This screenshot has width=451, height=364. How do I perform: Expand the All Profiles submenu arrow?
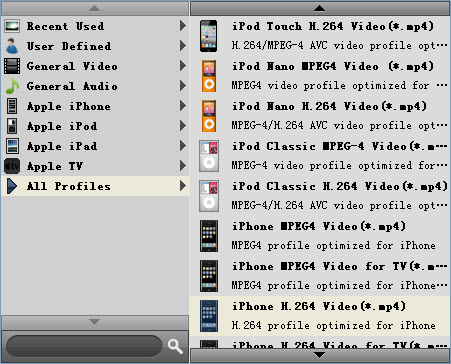coord(183,186)
